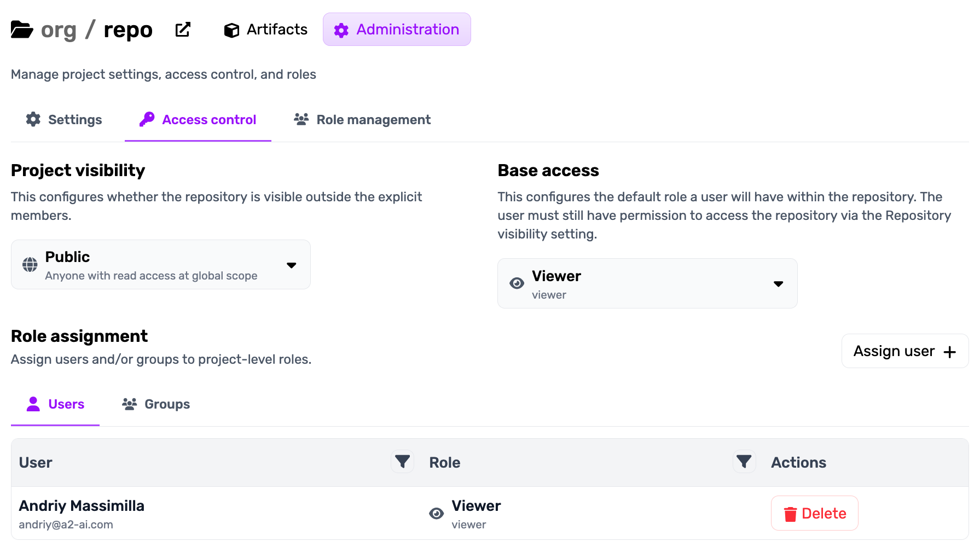Open the filter icon on Actions column
Viewport: 980px width, 553px height.
(744, 462)
